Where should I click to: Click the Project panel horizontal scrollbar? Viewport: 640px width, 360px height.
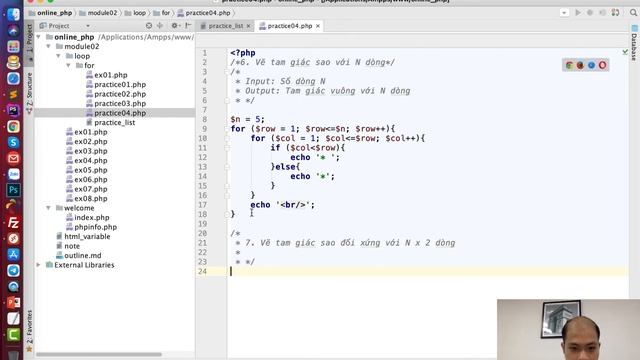[99, 354]
